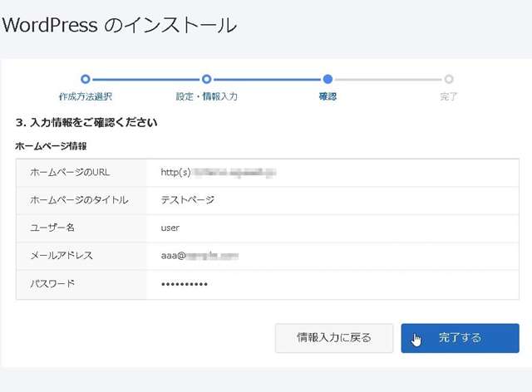Select the filled 確認 step circle
The image size is (532, 392).
pos(328,80)
